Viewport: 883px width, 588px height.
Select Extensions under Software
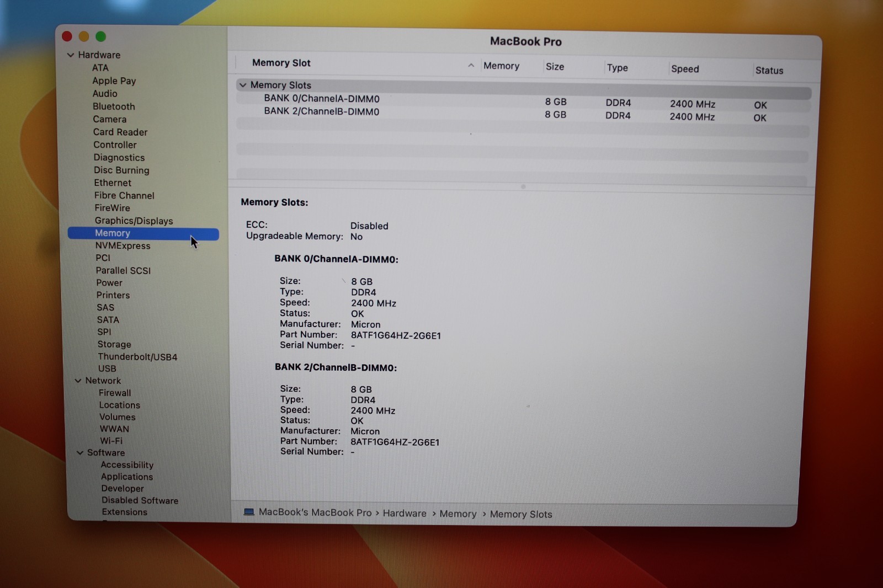pos(125,512)
